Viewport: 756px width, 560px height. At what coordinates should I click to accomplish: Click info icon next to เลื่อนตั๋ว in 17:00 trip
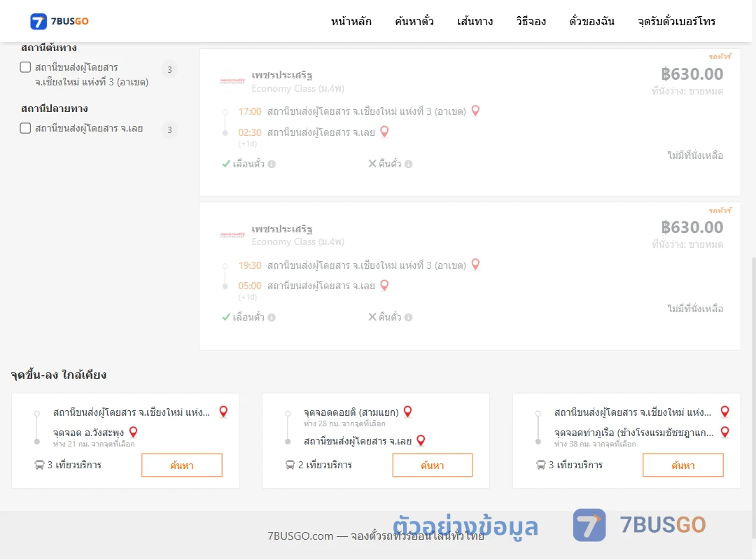tap(272, 164)
